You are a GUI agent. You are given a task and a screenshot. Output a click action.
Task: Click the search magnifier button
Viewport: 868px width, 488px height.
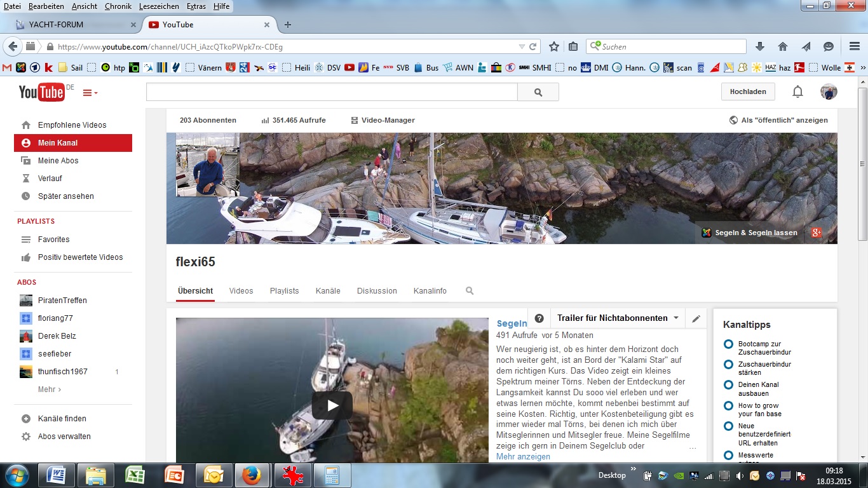click(x=538, y=92)
